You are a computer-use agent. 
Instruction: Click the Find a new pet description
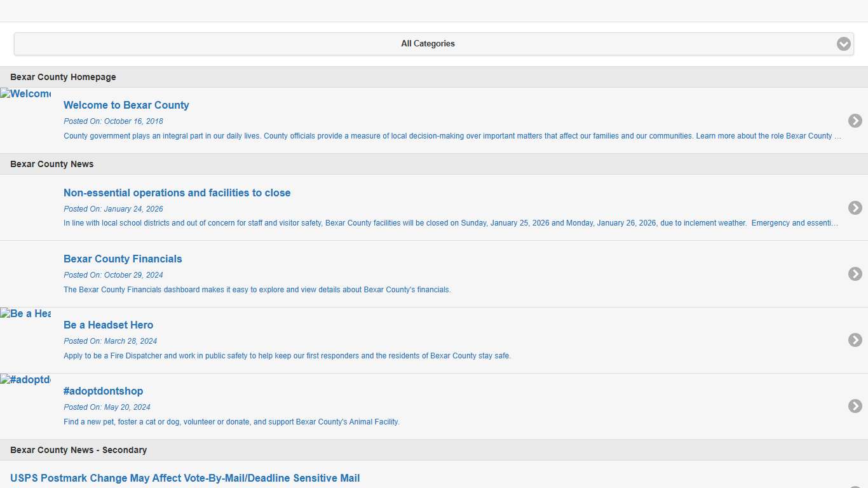coord(231,422)
